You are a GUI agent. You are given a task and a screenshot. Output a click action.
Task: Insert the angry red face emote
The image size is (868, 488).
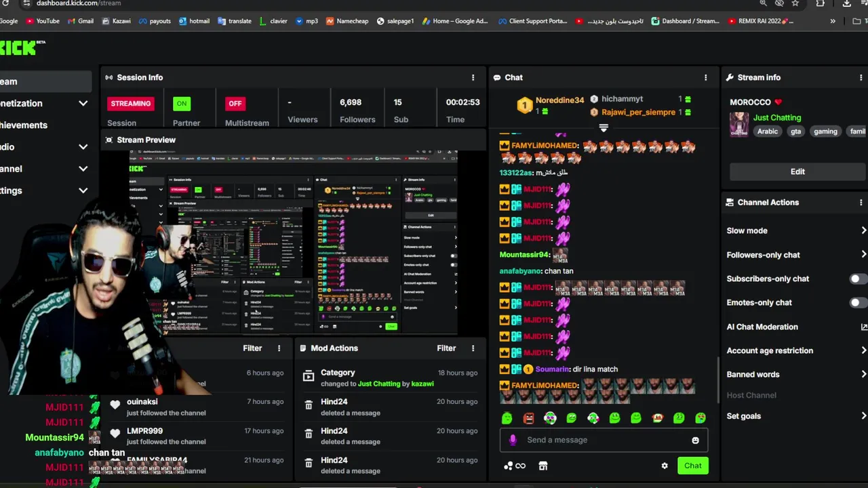(529, 418)
